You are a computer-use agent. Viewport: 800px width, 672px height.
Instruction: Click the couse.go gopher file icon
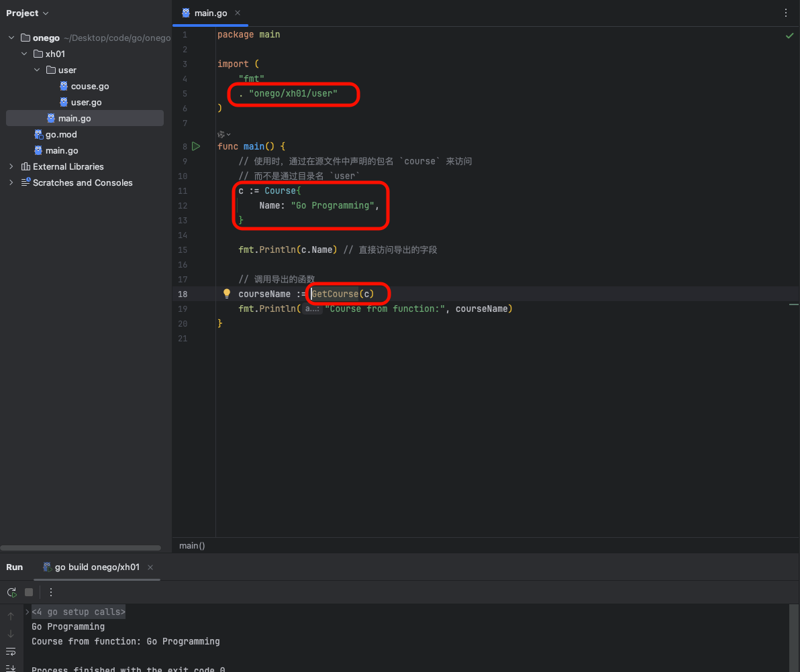(64, 86)
